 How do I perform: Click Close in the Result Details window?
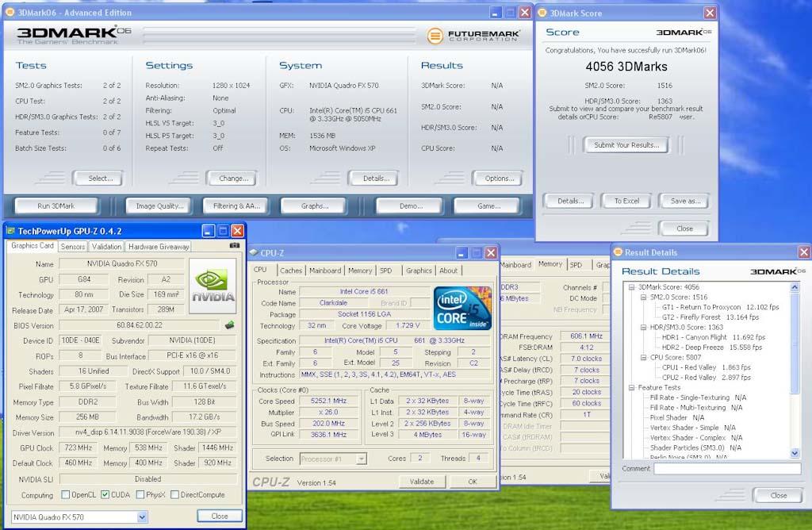point(779,495)
